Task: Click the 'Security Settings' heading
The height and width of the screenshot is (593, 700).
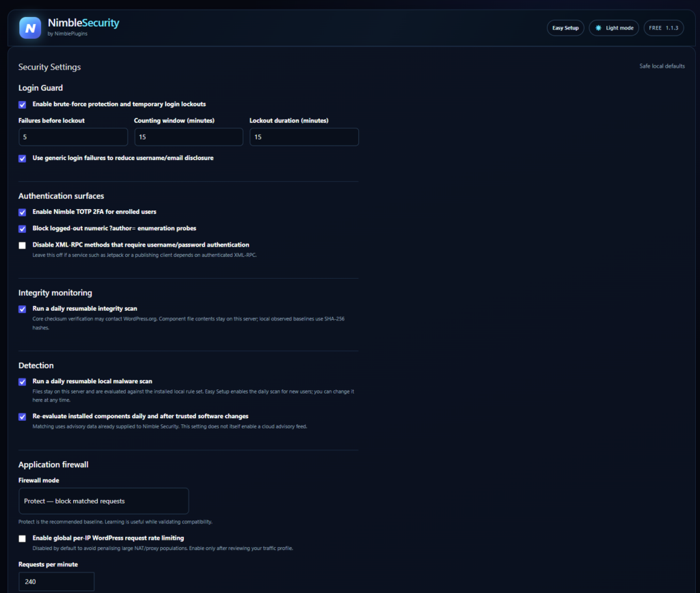Action: tap(49, 67)
